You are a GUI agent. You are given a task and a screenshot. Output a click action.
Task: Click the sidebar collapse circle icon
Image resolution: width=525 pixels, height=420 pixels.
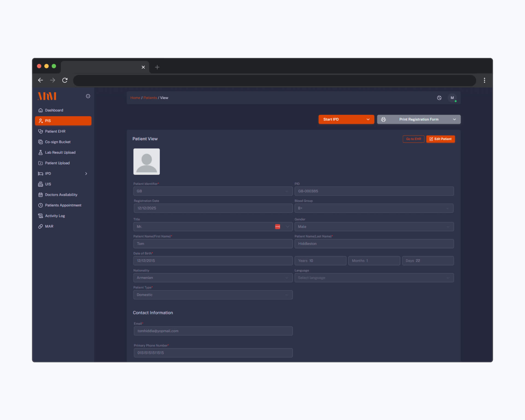[x=88, y=96]
